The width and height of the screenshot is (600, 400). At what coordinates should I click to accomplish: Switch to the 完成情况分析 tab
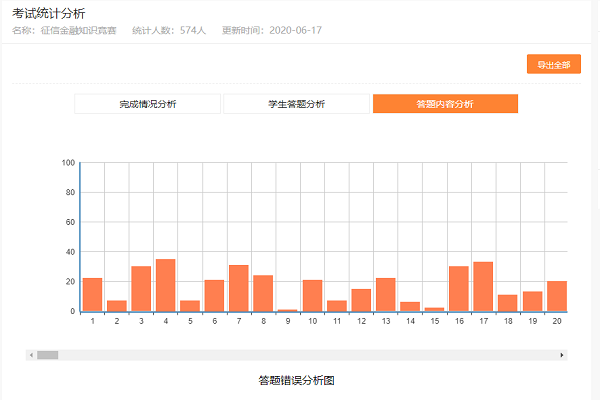click(147, 104)
